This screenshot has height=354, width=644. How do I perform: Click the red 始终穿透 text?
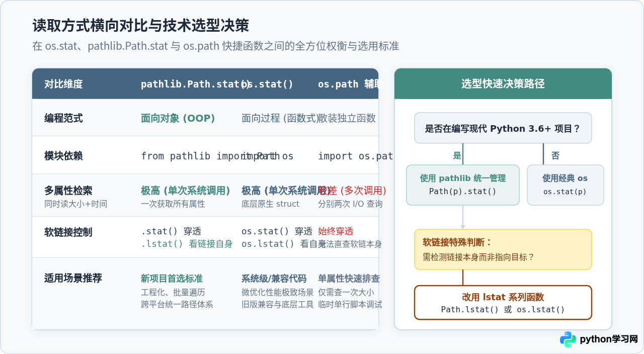tap(336, 231)
